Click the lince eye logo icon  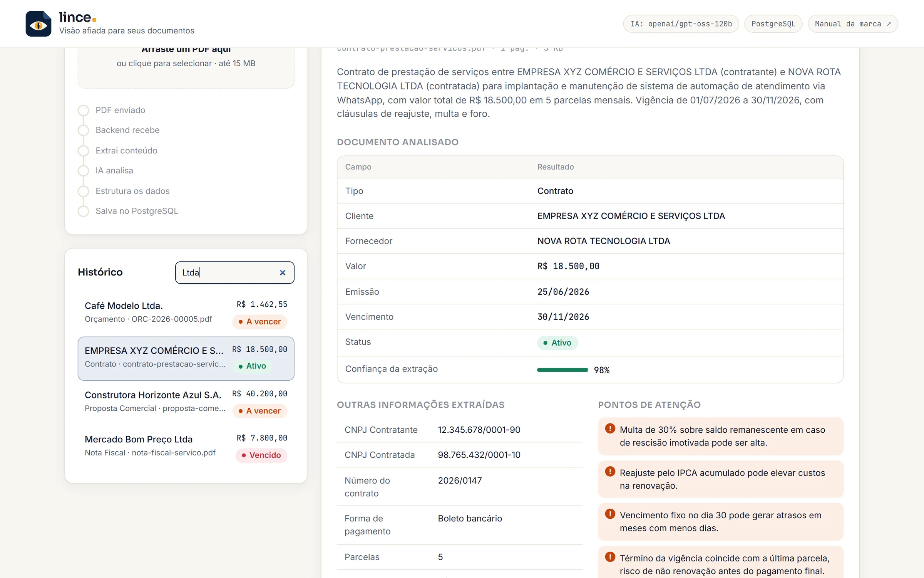tap(38, 24)
